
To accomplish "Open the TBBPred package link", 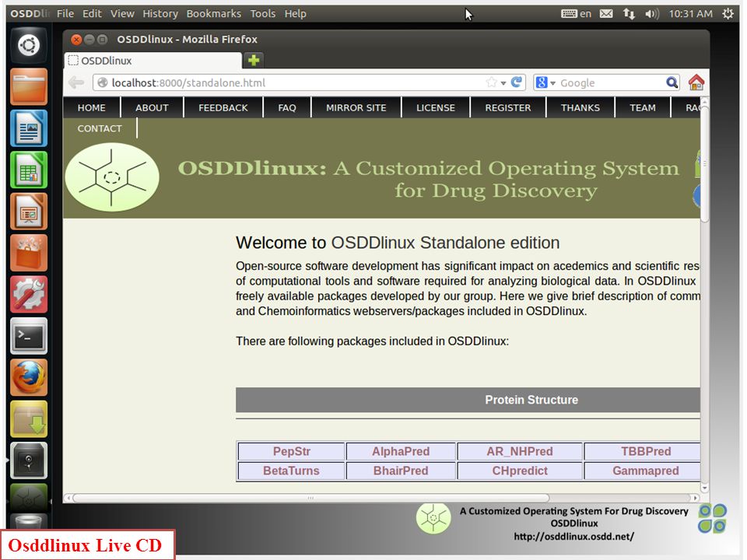I will (x=646, y=451).
